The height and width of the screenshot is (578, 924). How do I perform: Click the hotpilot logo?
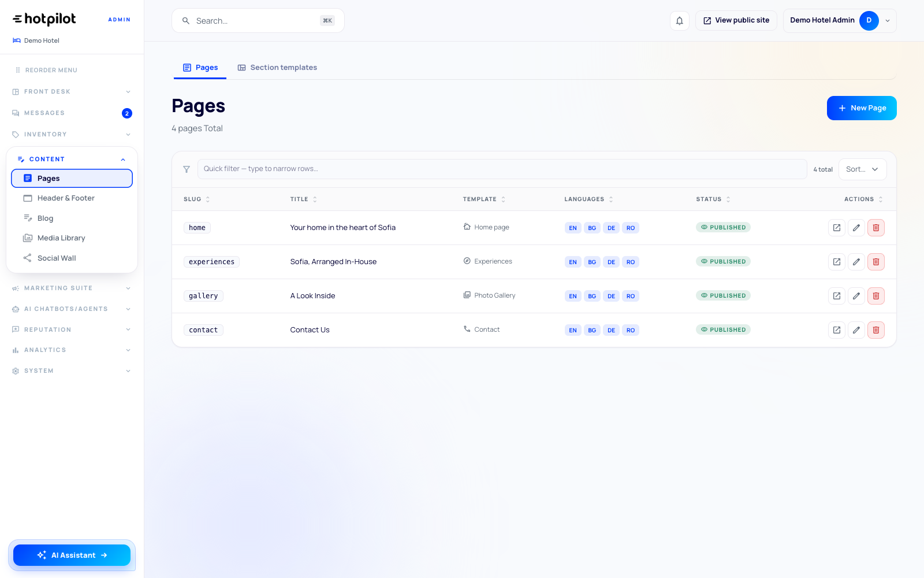[x=44, y=19]
